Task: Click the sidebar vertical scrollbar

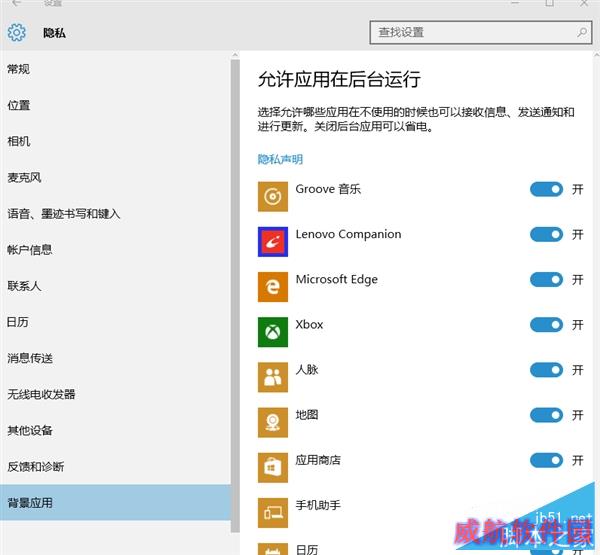Action: point(235,295)
